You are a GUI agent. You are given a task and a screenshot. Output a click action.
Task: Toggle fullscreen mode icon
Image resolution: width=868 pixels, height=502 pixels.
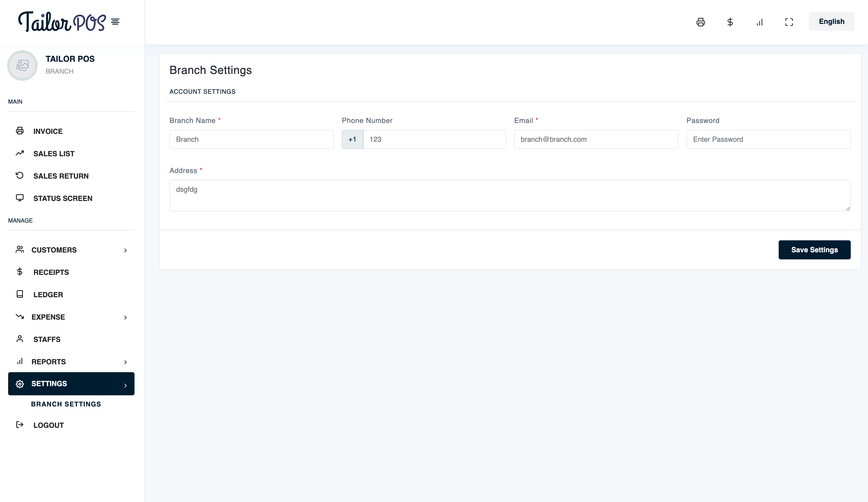(x=789, y=22)
